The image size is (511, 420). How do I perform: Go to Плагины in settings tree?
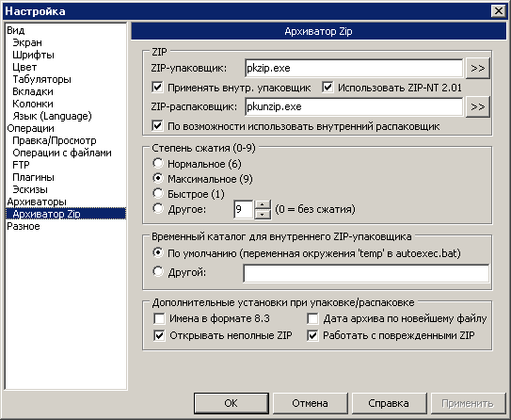pos(33,177)
